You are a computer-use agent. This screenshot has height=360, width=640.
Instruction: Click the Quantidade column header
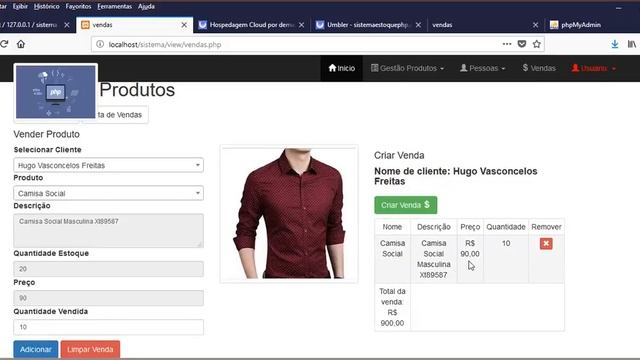click(x=506, y=227)
